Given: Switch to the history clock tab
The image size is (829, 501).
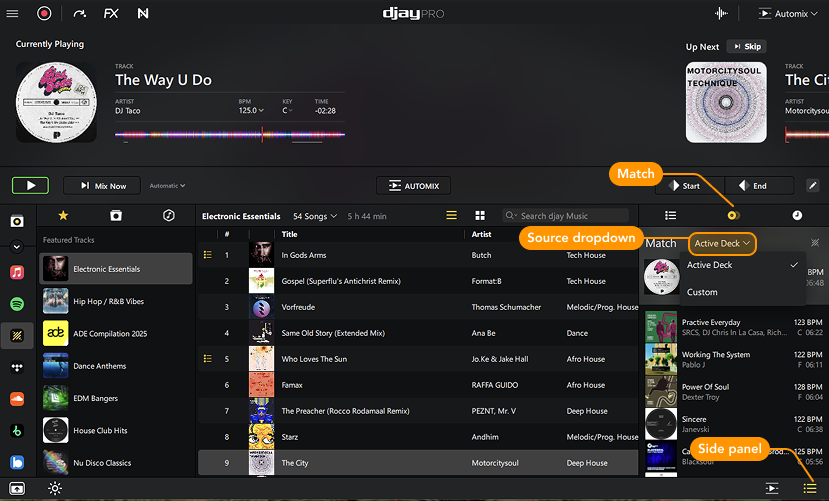Looking at the screenshot, I should tap(797, 215).
